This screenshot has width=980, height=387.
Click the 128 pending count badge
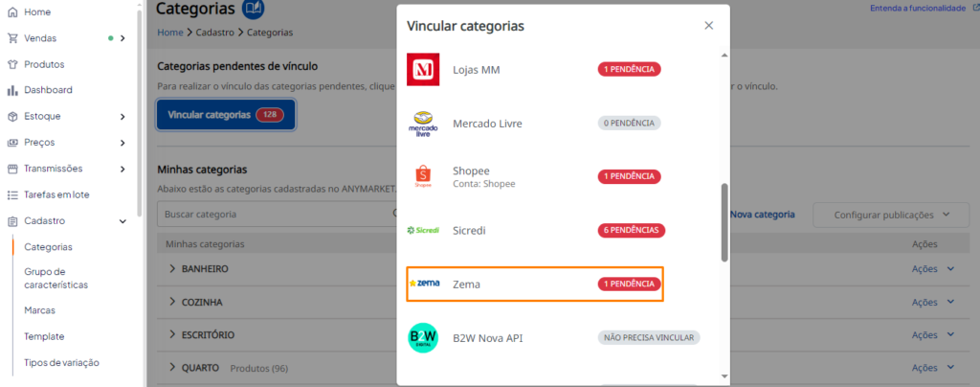coord(270,115)
